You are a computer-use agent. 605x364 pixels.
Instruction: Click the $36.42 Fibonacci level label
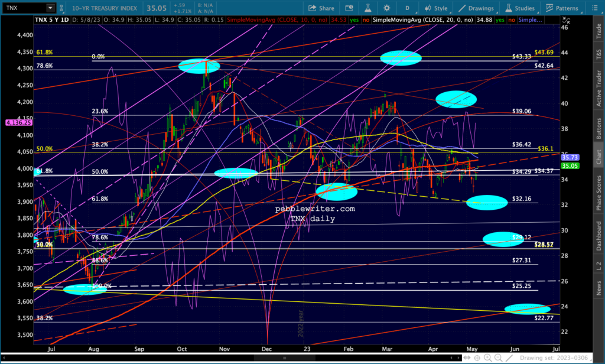[x=521, y=144]
